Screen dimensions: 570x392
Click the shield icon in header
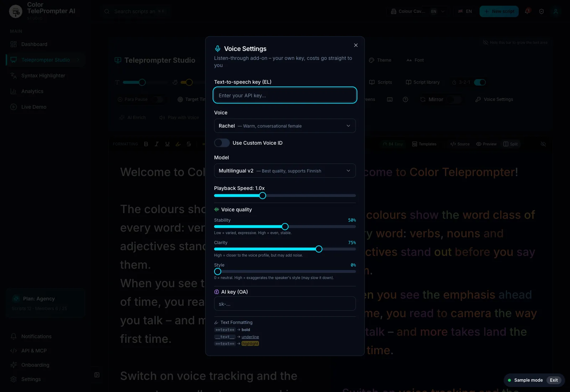click(x=541, y=11)
